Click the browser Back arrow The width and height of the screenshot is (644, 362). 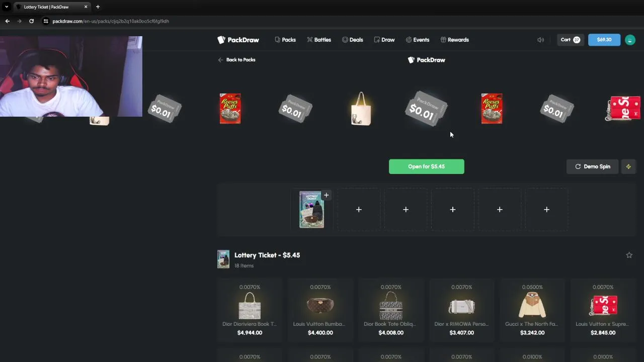coord(7,21)
